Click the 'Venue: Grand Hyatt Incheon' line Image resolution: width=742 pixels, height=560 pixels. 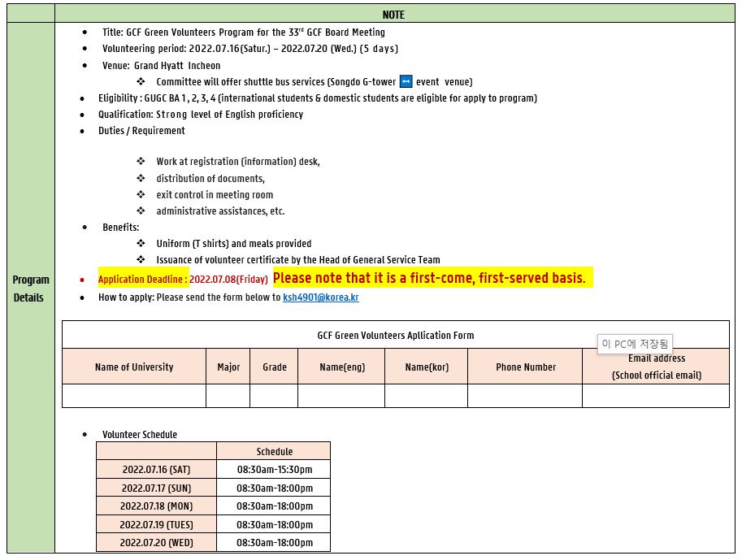coord(162,65)
